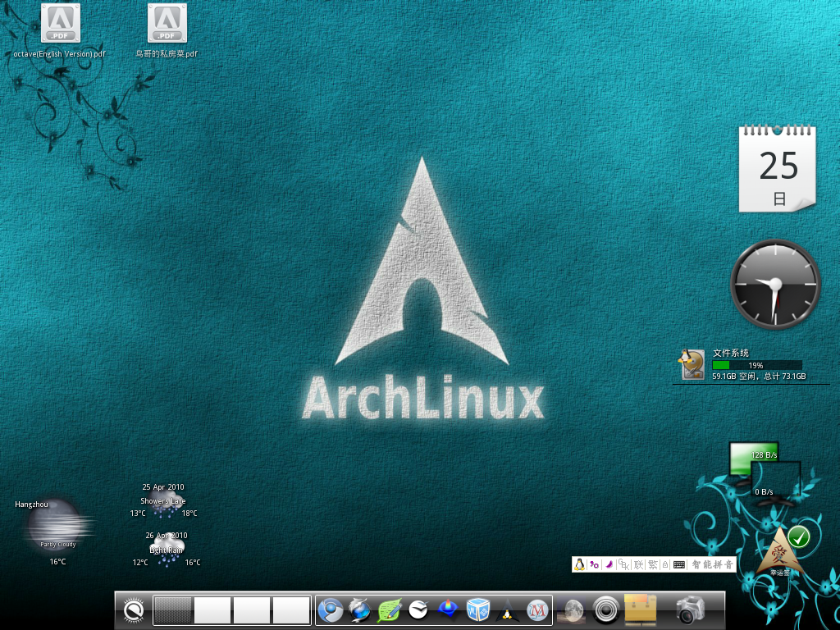
Task: Click the black triangle penguin dock icon
Action: click(x=507, y=609)
